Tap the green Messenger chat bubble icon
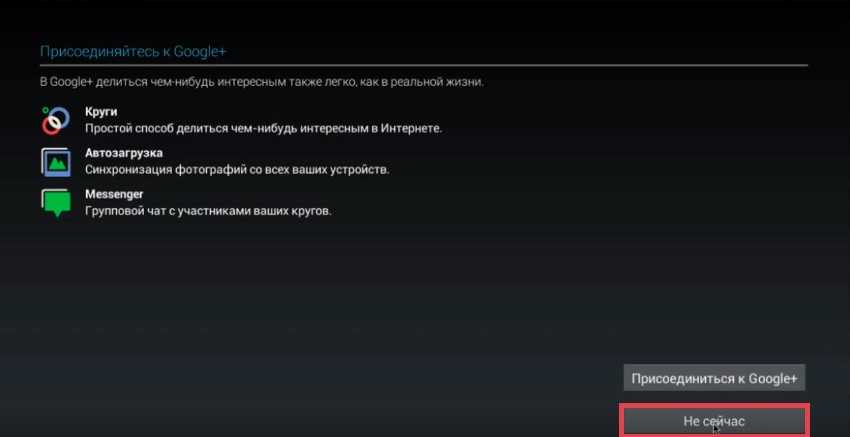This screenshot has height=437, width=850. [56, 203]
